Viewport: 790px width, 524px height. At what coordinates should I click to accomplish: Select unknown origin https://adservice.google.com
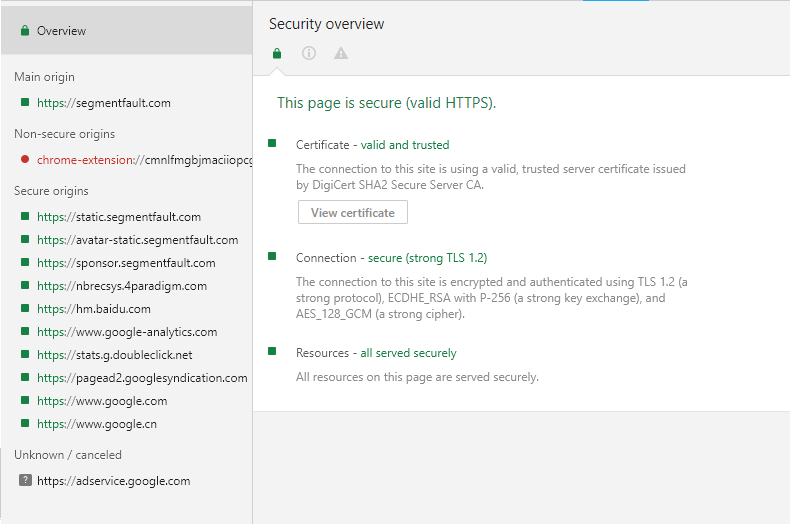coord(113,480)
